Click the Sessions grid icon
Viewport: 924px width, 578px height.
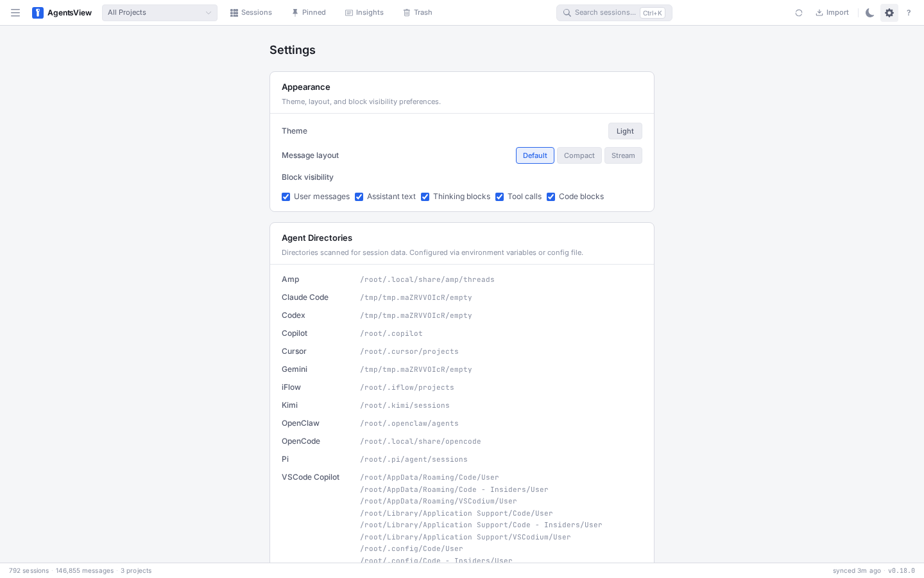234,12
